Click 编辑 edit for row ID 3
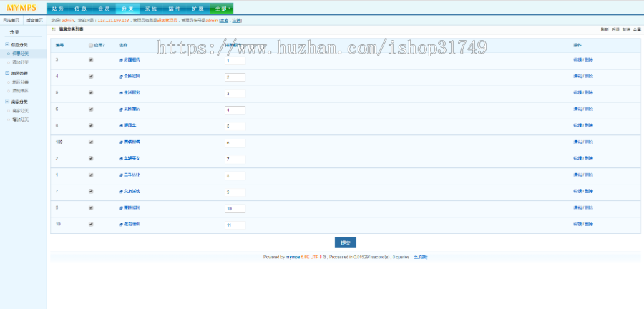Screen dimensions: 644x309 [577, 60]
